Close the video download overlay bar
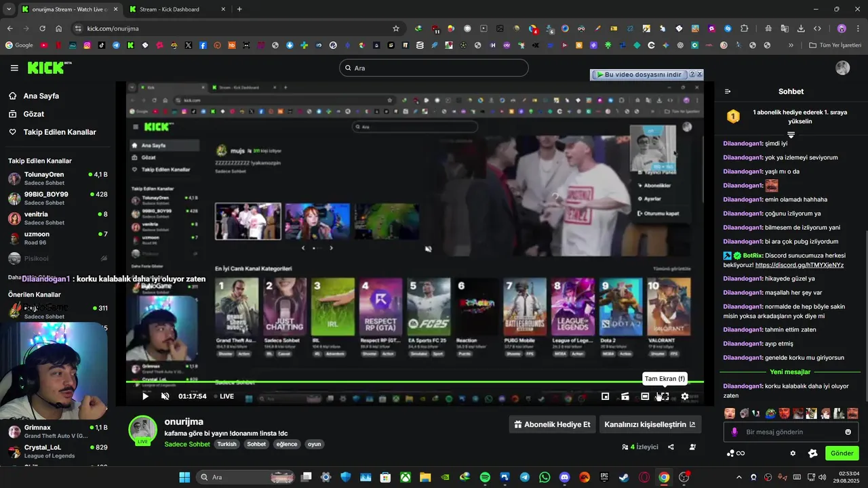Viewport: 868px width, 488px height. click(x=699, y=75)
